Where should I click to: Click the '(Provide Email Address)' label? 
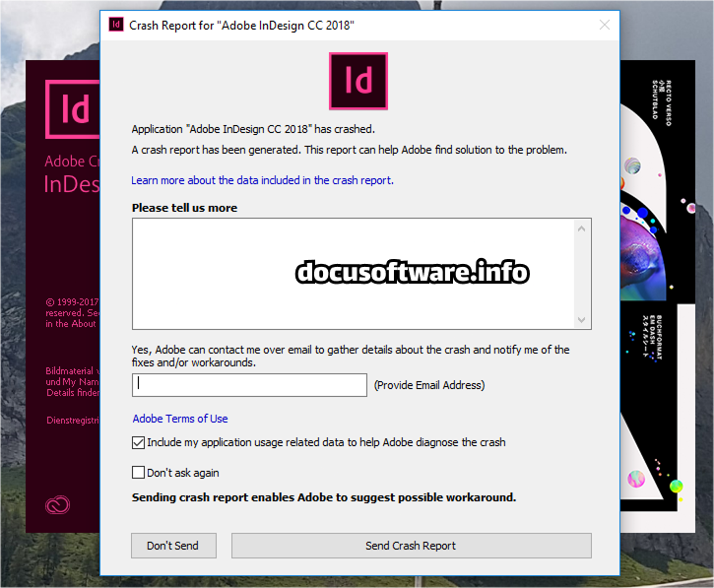pyautogui.click(x=429, y=385)
